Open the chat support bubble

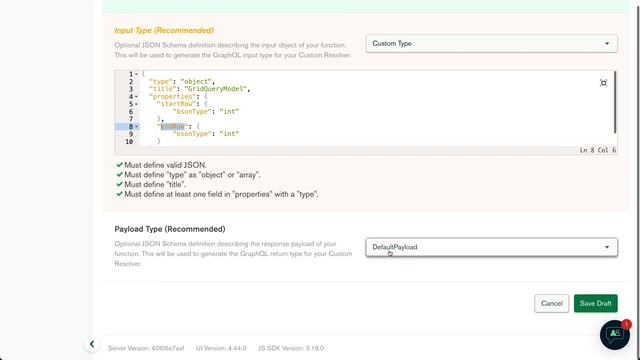pos(615,335)
